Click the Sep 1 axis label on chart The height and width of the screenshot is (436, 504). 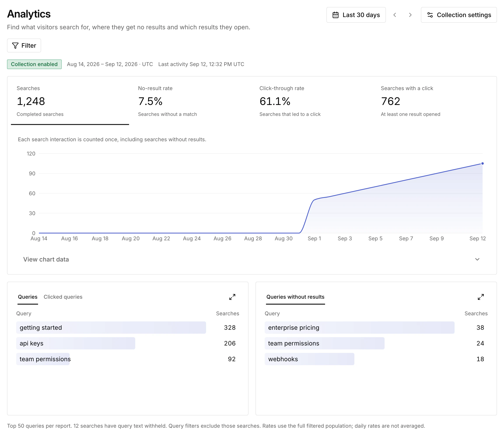(314, 238)
